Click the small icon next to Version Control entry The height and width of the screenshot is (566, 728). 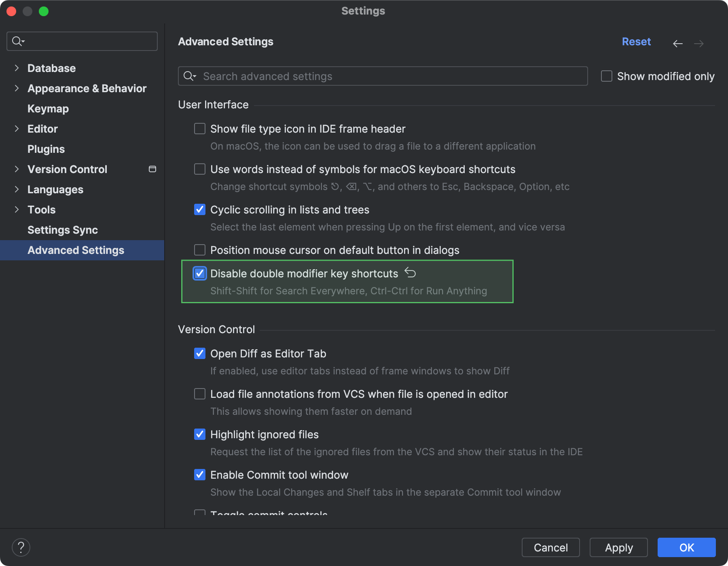(x=152, y=169)
